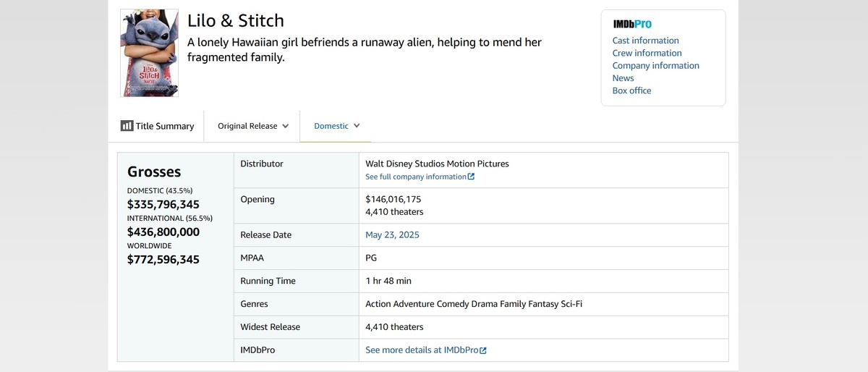
Task: Click the PG rating value
Action: pyautogui.click(x=371, y=258)
